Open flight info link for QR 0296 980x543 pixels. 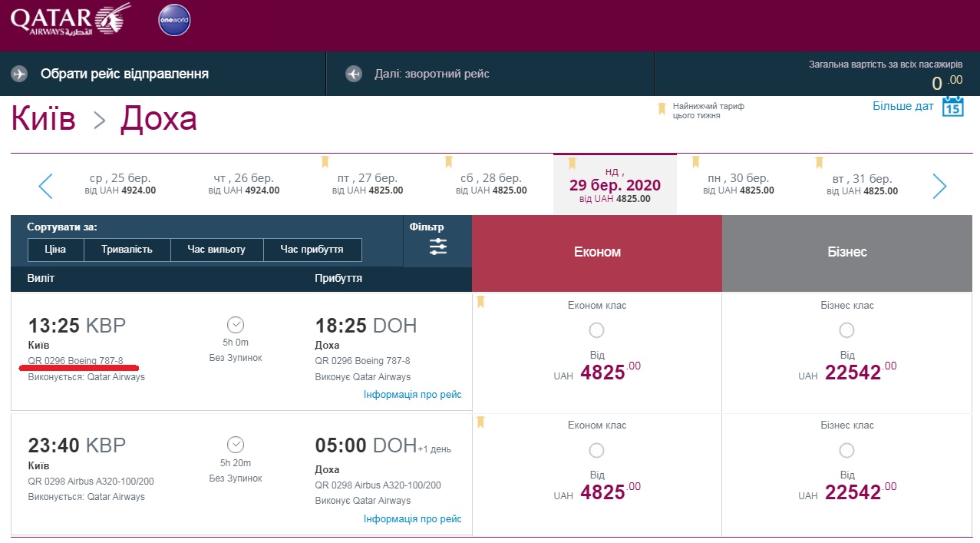[x=412, y=395]
